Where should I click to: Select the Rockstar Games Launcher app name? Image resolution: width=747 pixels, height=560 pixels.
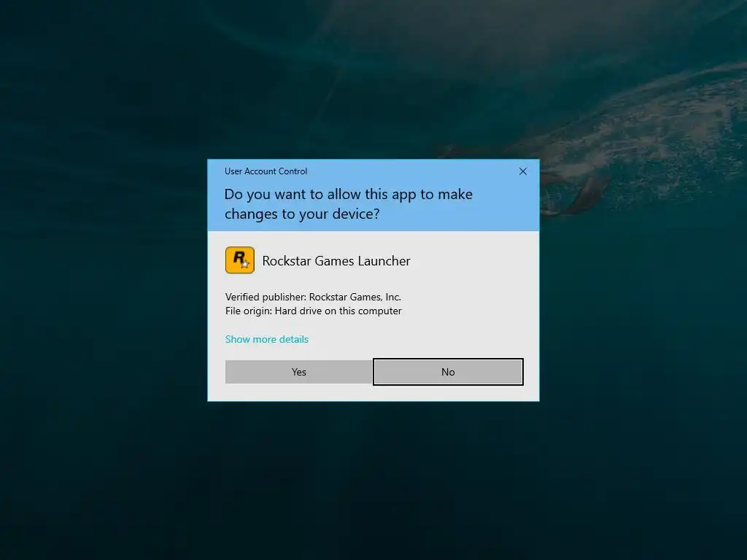(336, 261)
